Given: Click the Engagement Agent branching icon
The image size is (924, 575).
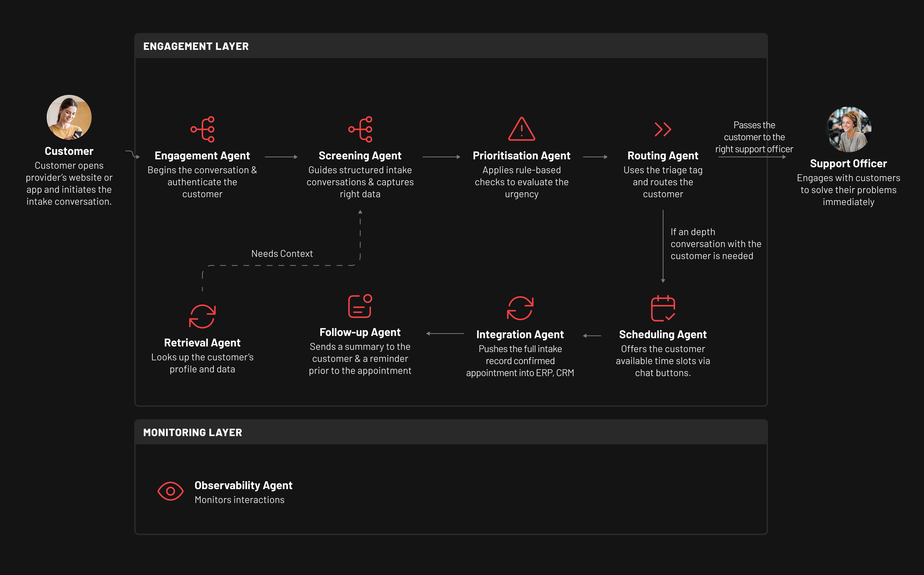Looking at the screenshot, I should (x=203, y=129).
